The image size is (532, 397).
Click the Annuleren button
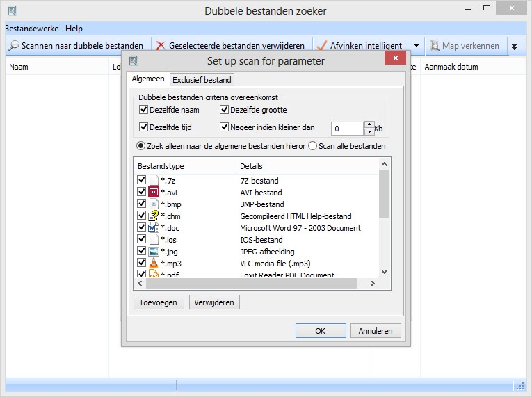click(376, 331)
